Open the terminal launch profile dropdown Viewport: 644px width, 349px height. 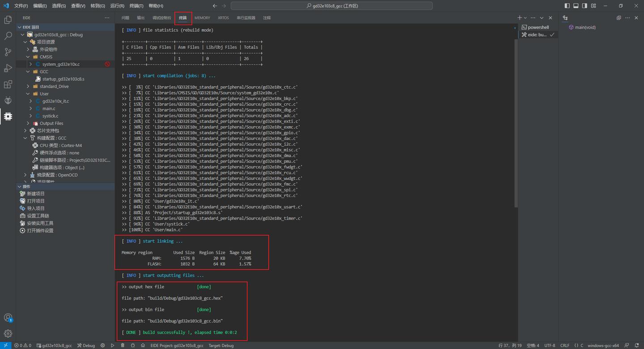pos(525,17)
